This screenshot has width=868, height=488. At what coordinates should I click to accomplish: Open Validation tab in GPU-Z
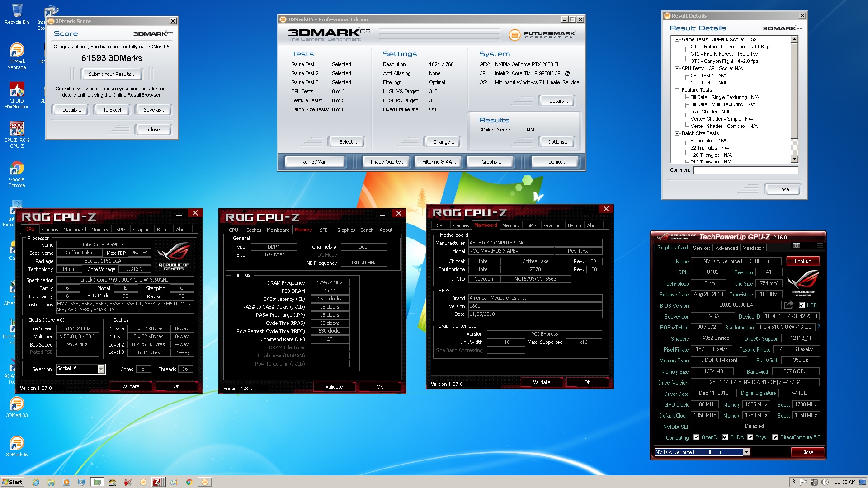click(754, 248)
